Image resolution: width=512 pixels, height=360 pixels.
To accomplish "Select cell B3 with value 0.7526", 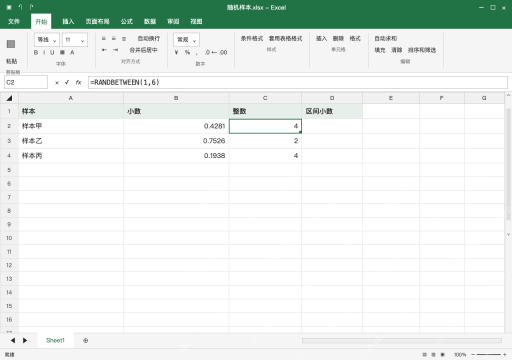I will pyautogui.click(x=176, y=141).
